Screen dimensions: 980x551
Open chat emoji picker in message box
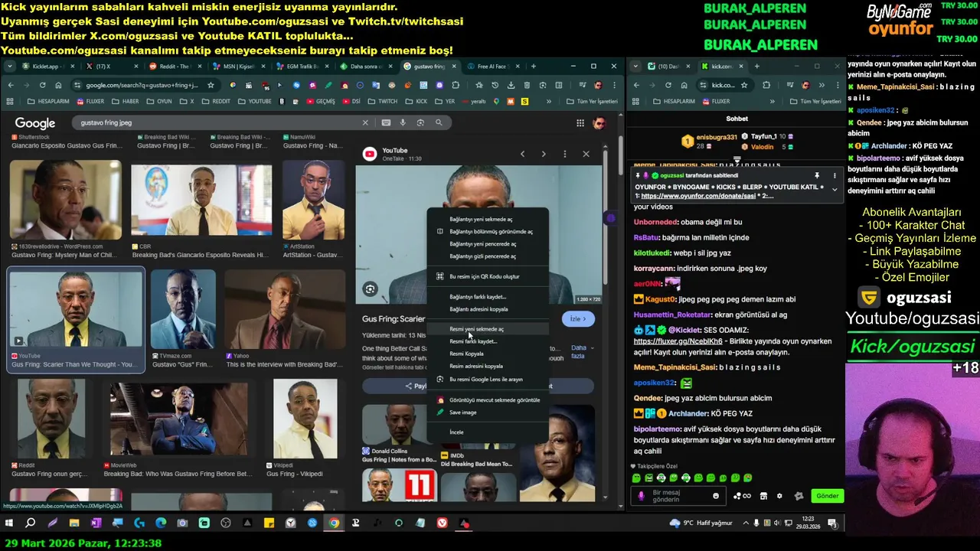(716, 496)
